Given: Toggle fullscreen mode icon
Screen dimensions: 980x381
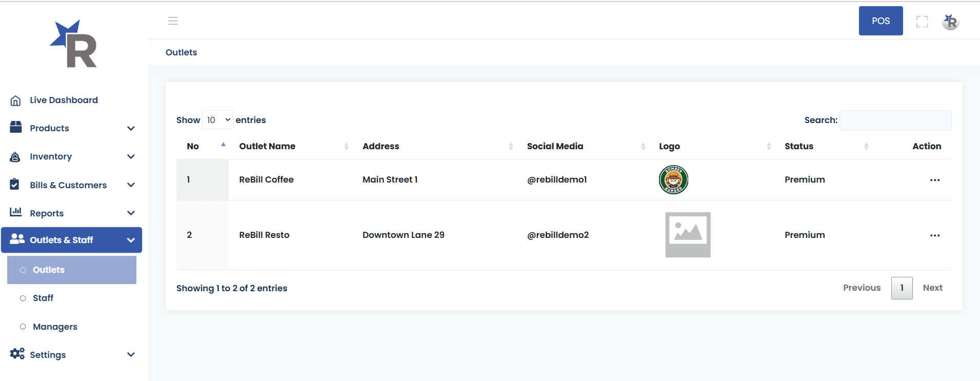Looking at the screenshot, I should coord(922,22).
